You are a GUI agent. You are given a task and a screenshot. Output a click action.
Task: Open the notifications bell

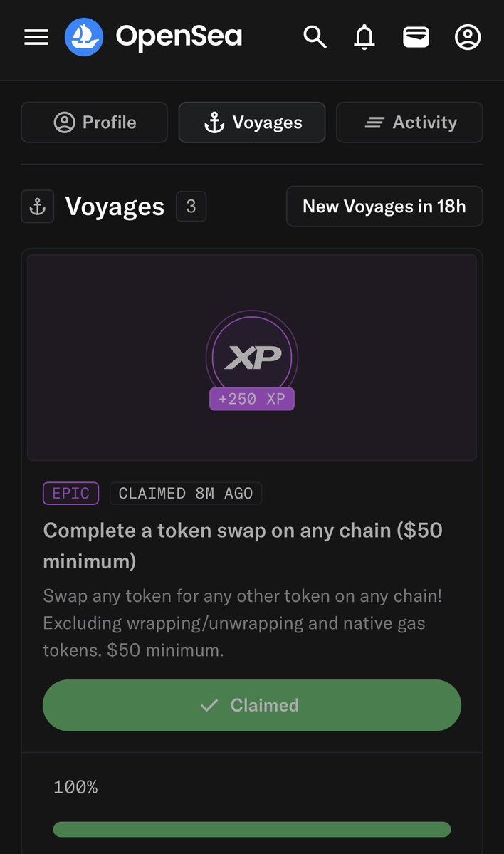(x=364, y=37)
